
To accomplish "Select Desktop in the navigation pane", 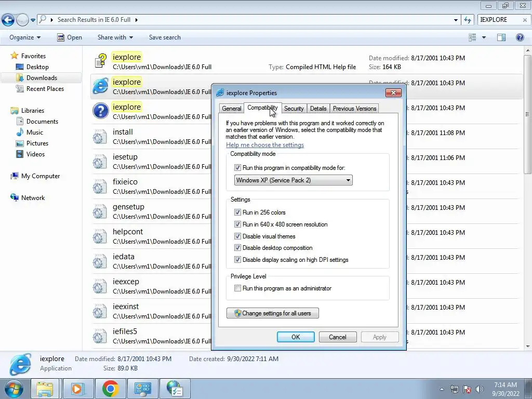I will point(37,67).
